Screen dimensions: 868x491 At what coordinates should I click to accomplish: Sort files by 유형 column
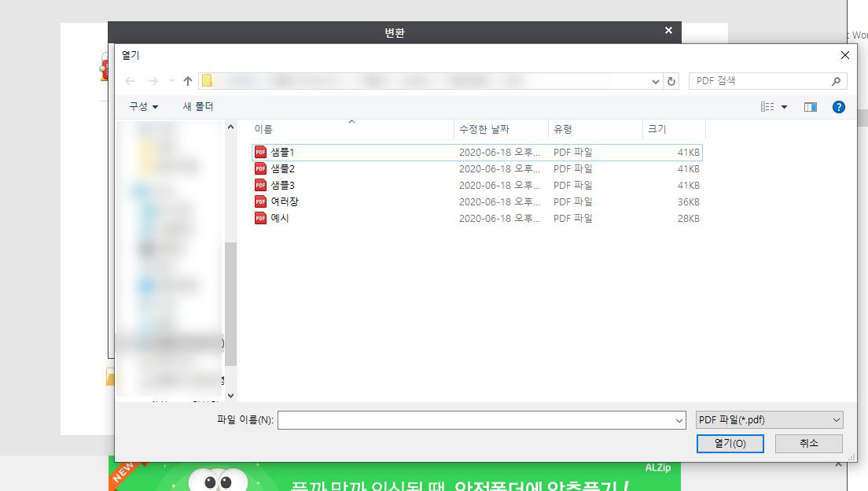click(x=595, y=129)
